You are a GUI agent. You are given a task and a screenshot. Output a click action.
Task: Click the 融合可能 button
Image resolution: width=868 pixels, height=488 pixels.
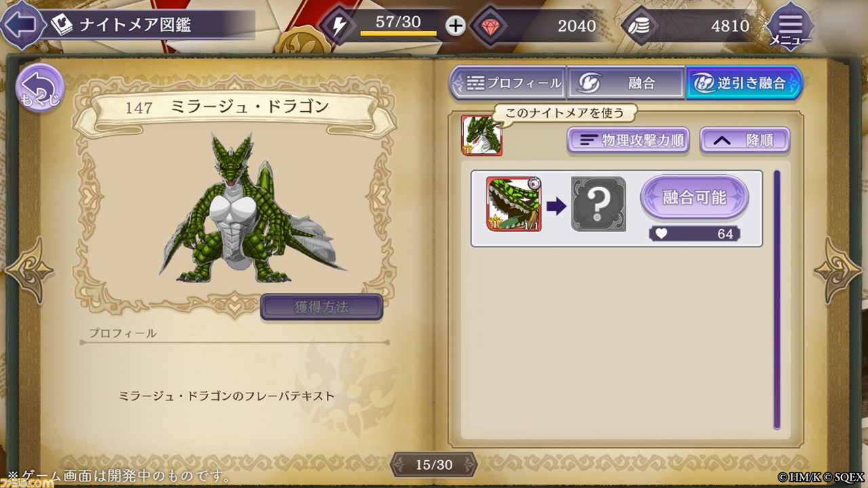(694, 197)
